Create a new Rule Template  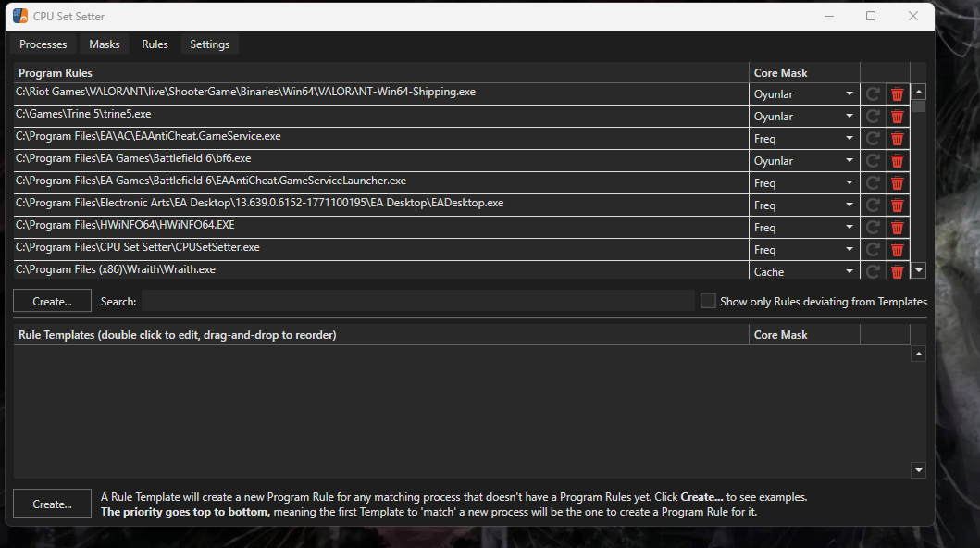[53, 504]
